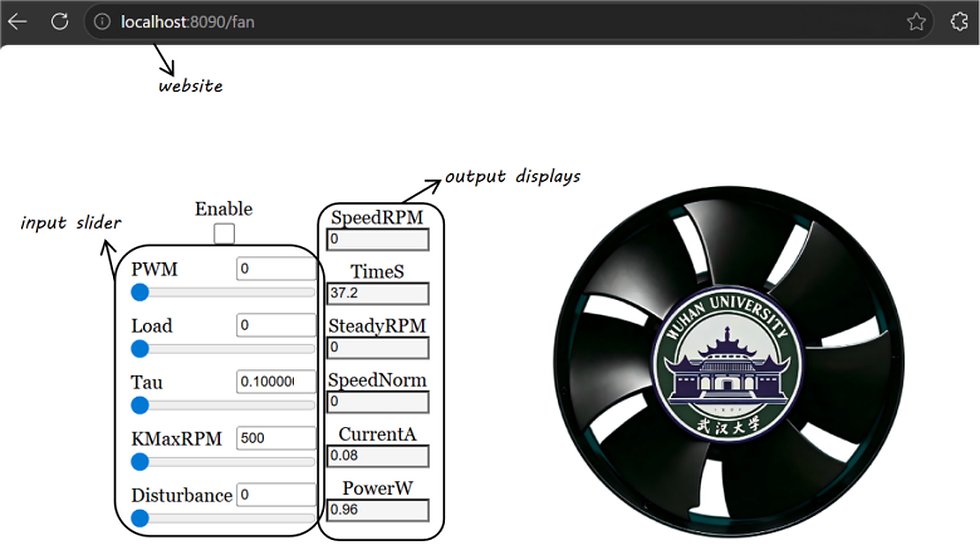Click the SpeedNorm label text
Viewport: 980px width, 544px height.
click(377, 380)
